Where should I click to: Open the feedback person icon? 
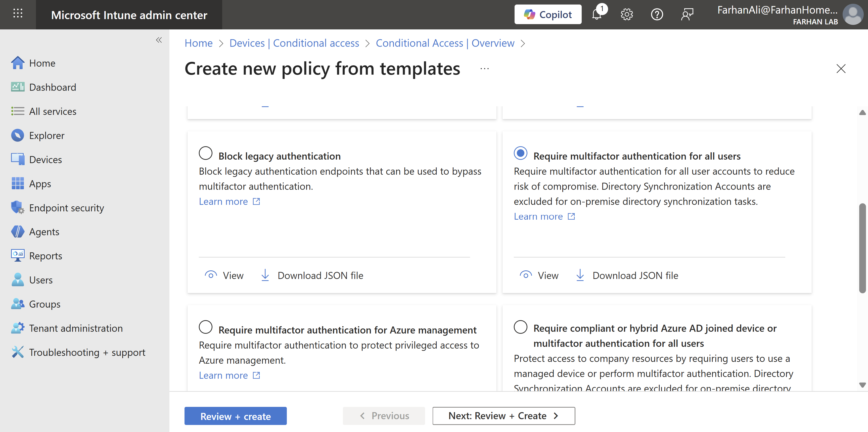click(x=687, y=15)
